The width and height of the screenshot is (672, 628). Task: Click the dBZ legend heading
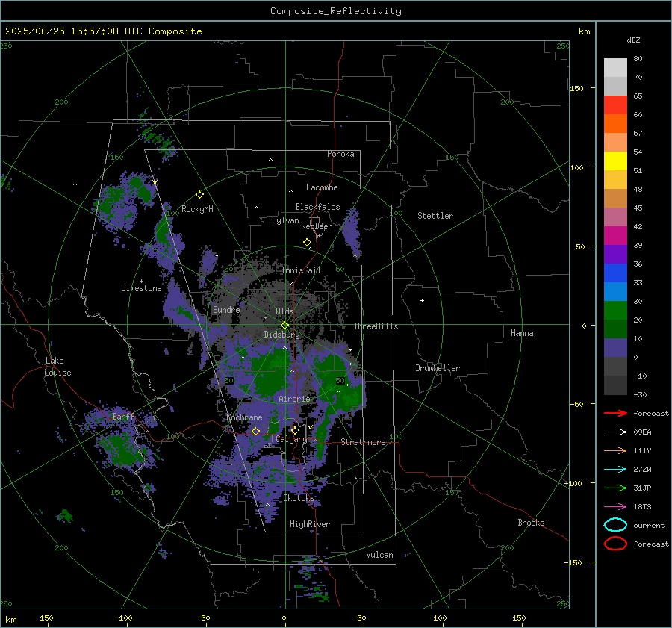[x=633, y=40]
